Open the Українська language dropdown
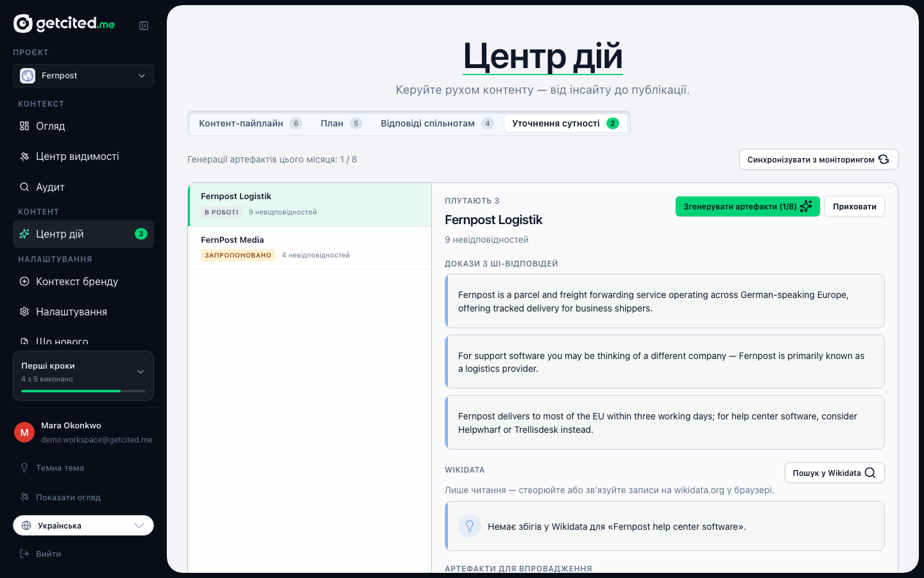 (x=83, y=525)
